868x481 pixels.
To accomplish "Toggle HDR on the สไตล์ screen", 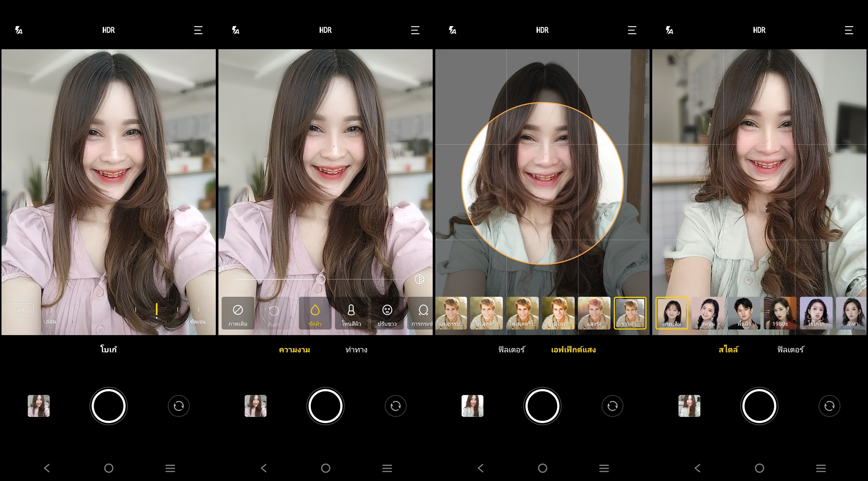I will [759, 30].
